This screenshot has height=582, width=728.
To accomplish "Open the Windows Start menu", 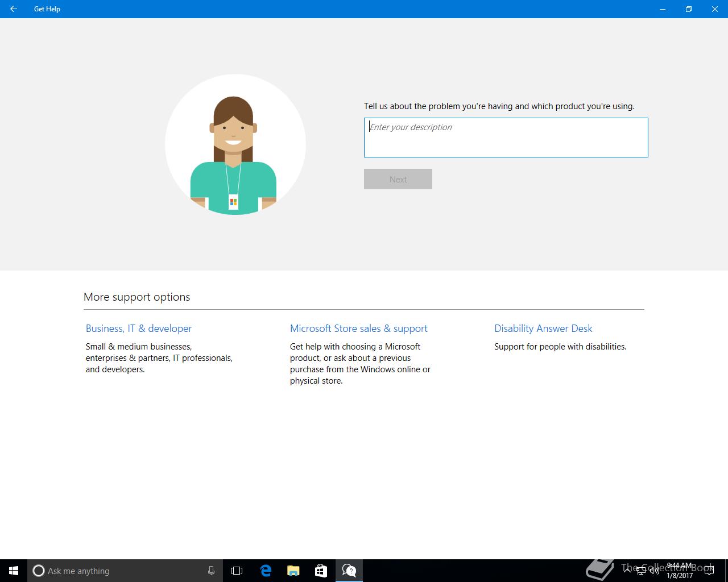I will pos(14,571).
